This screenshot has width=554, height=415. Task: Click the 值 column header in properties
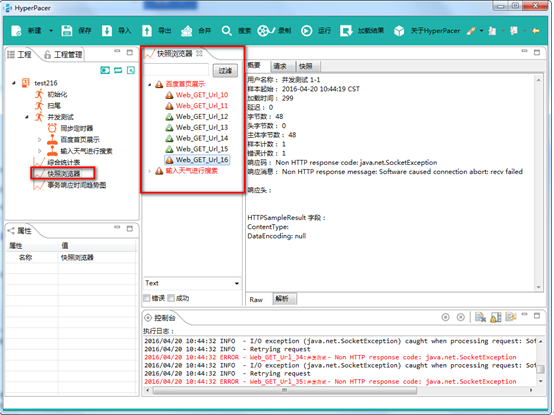coord(98,245)
